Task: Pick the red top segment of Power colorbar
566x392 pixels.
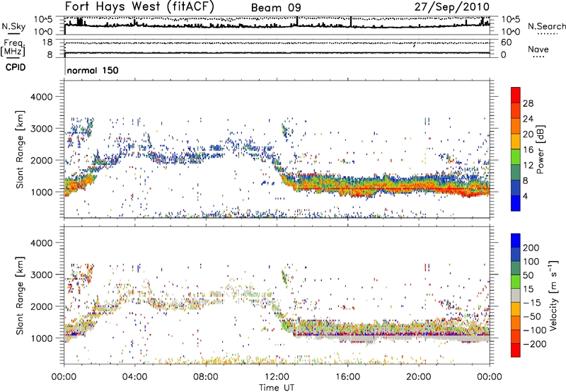Action: pos(516,96)
